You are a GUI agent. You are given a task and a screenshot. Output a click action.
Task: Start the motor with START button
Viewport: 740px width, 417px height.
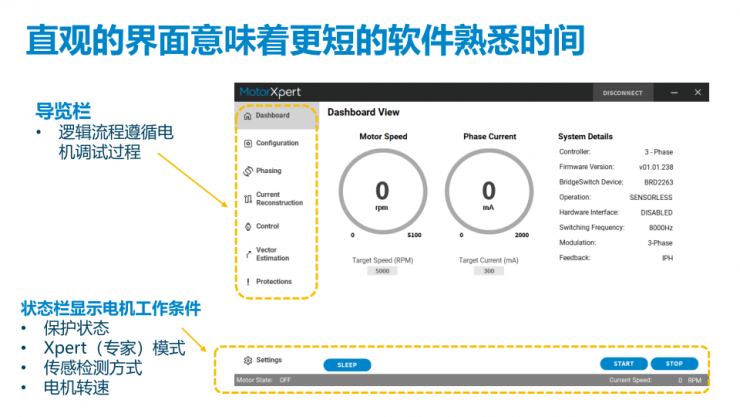pos(623,364)
